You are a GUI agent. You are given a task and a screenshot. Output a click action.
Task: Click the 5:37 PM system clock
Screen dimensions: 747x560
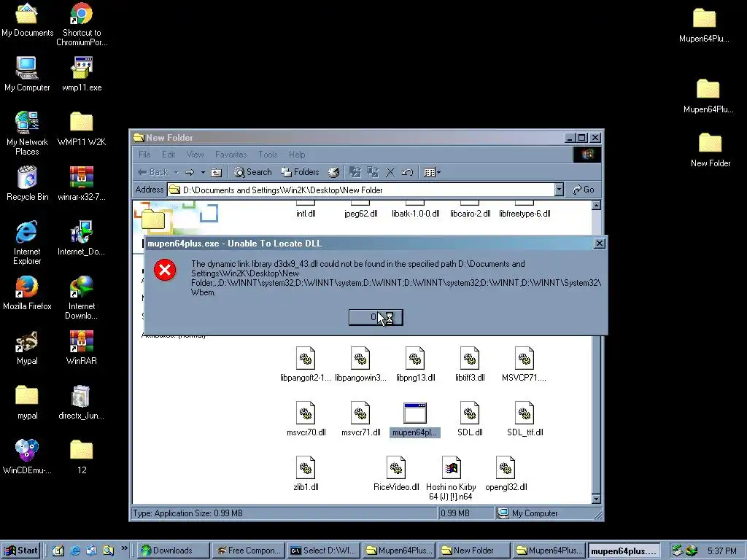pyautogui.click(x=721, y=551)
